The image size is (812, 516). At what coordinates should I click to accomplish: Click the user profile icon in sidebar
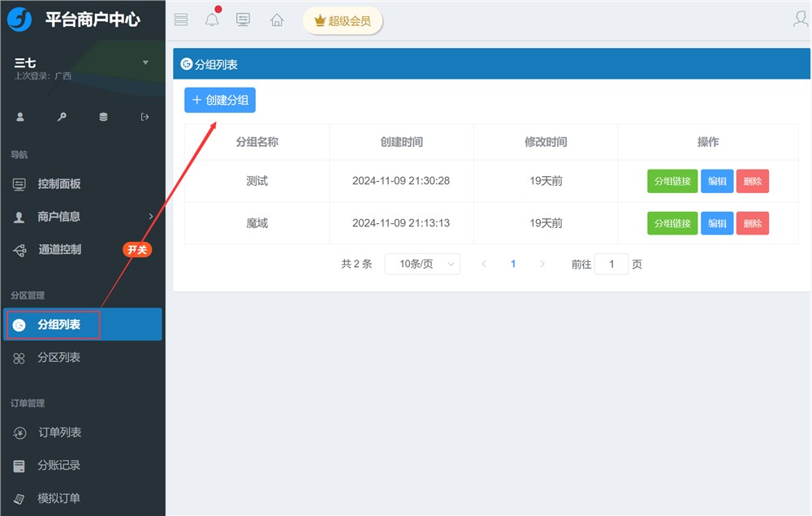pyautogui.click(x=20, y=117)
